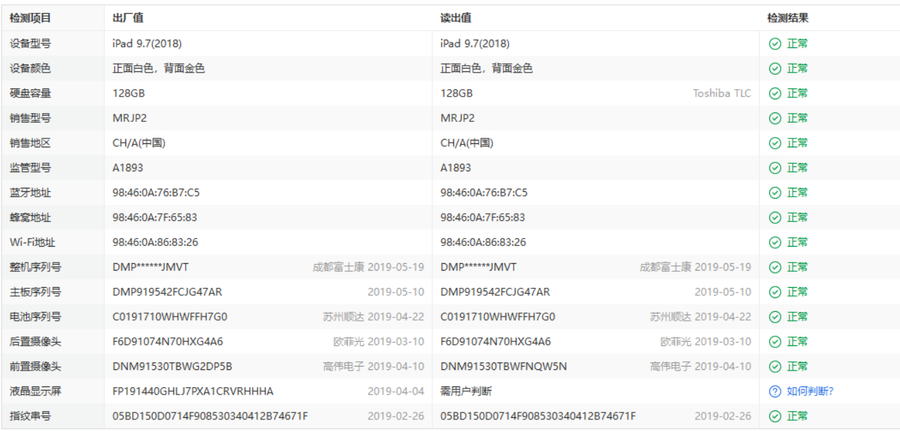This screenshot has width=900, height=431.
Task: Click the 检测结果 column header
Action: coord(788,18)
